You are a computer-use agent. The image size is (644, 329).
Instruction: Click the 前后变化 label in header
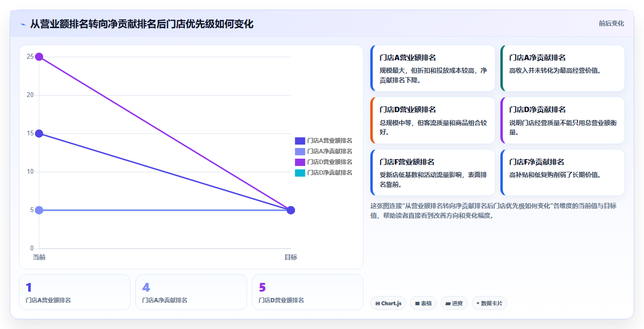click(x=611, y=23)
